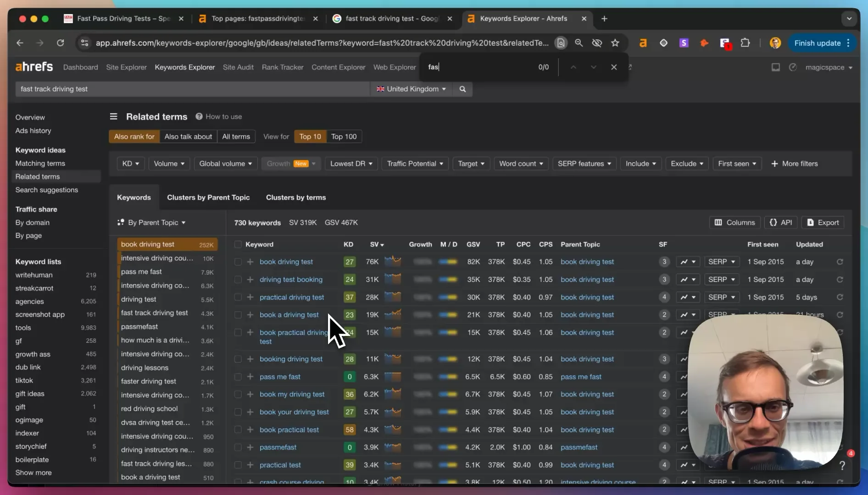868x495 pixels.
Task: Click the fast track driving test search field
Action: [x=192, y=89]
